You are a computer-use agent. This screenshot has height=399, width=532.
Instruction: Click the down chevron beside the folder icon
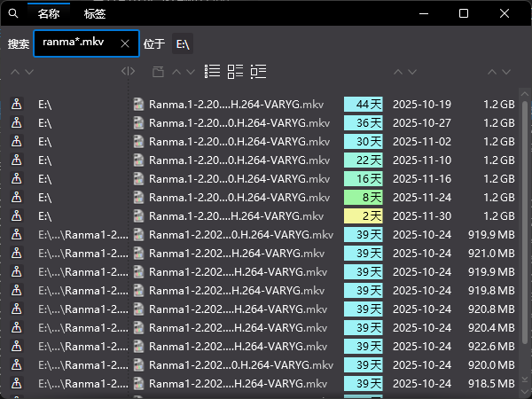(x=191, y=71)
